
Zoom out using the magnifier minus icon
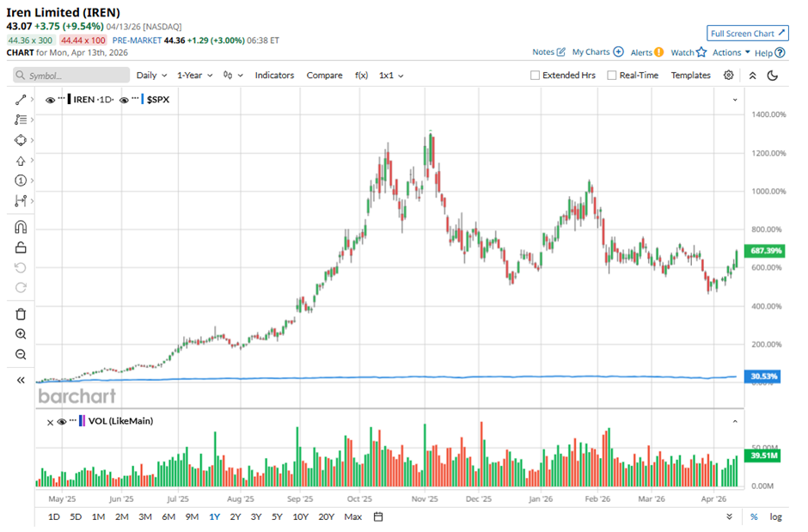(21, 354)
